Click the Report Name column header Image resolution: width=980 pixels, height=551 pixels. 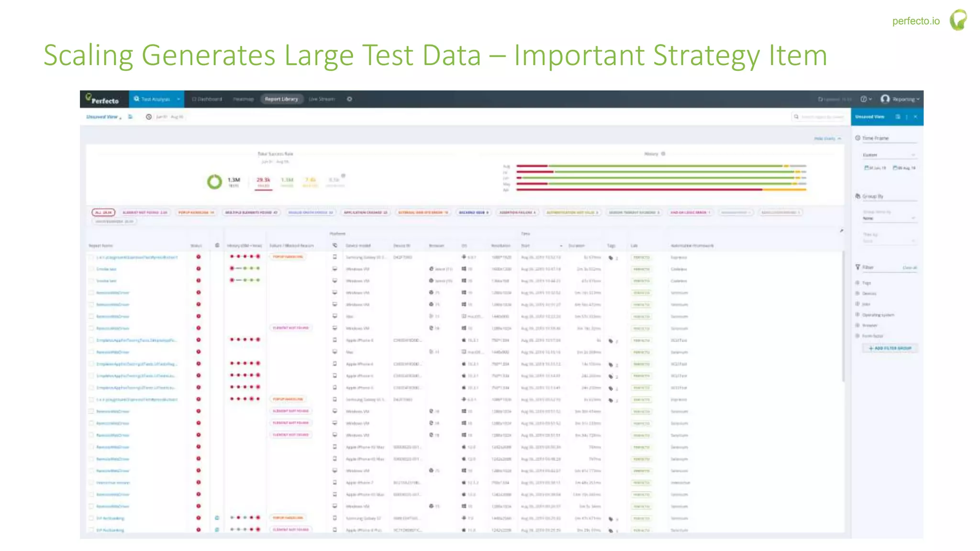coord(100,246)
